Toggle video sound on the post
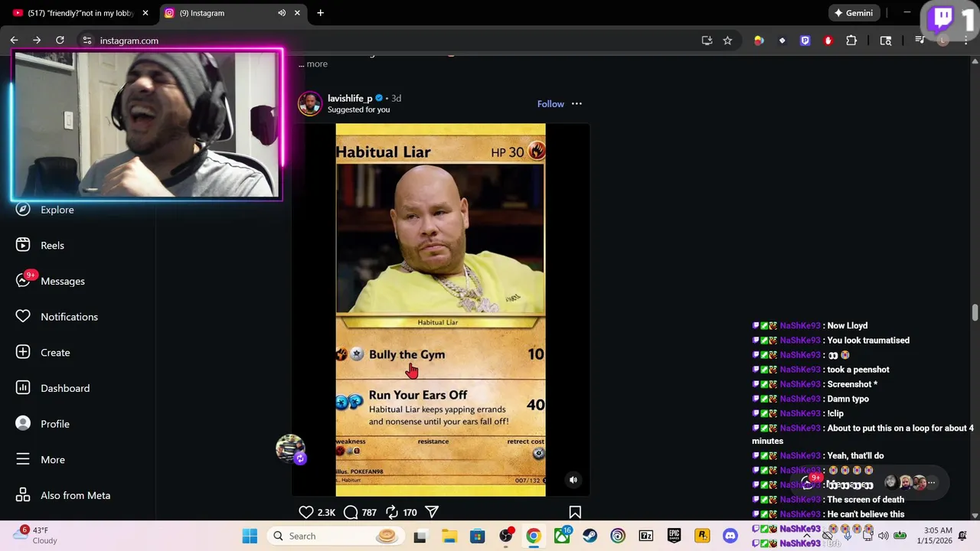The image size is (980, 551). [573, 480]
